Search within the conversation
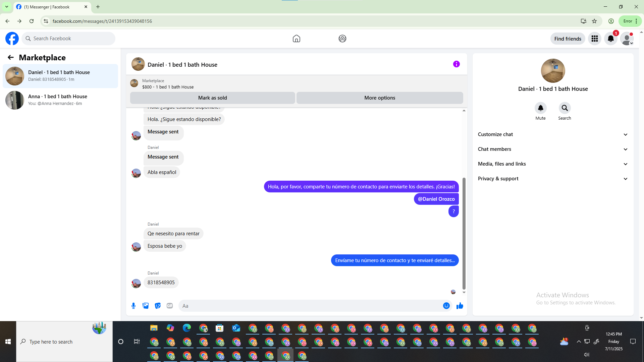This screenshot has height=362, width=644. [x=565, y=108]
